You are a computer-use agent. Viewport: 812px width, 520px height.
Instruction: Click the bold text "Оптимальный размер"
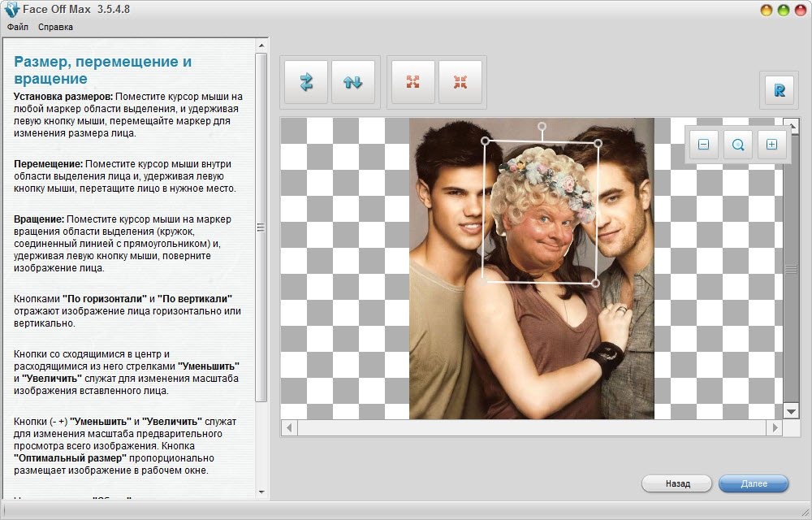click(x=70, y=458)
